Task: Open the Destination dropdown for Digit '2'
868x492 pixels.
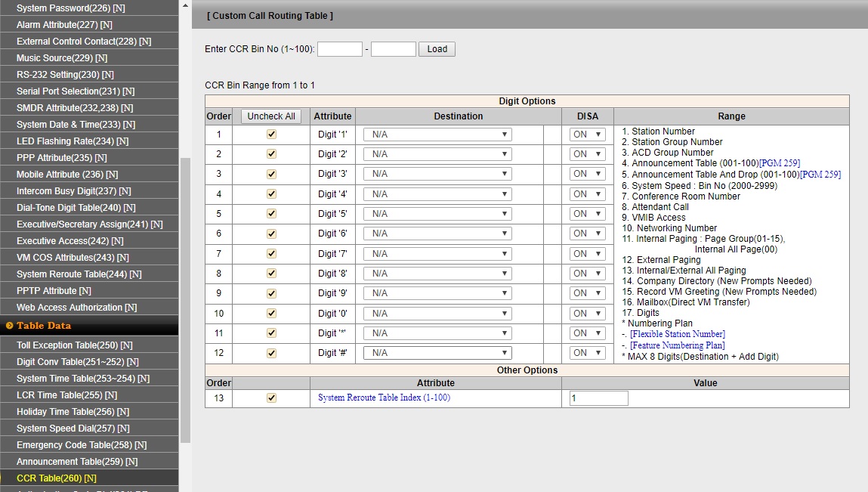Action: click(437, 154)
